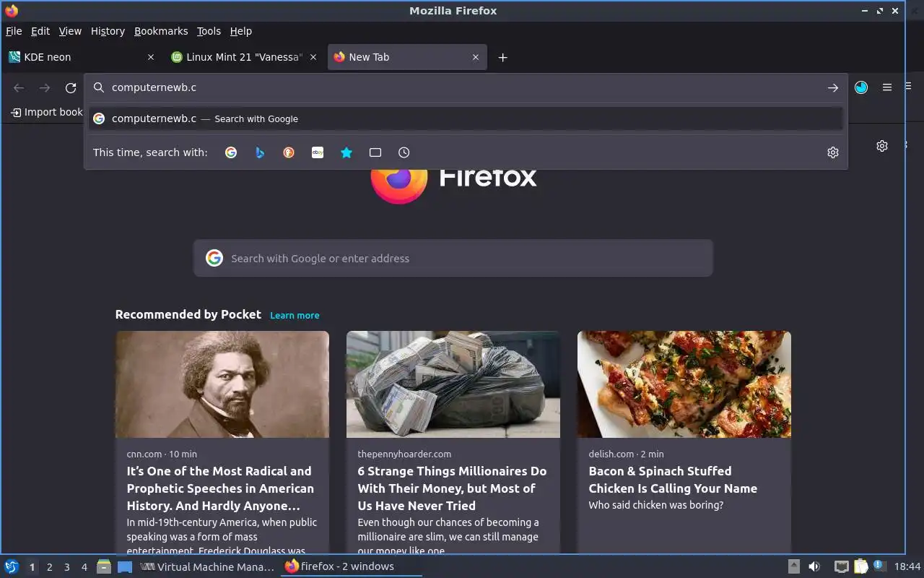924x578 pixels.
Task: Click the taskbar clock showing 18:44
Action: click(x=907, y=567)
